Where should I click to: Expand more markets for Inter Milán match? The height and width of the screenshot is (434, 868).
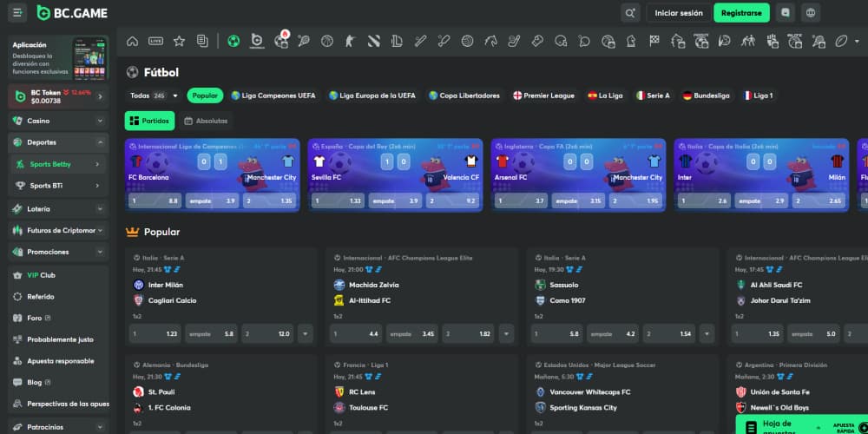305,334
